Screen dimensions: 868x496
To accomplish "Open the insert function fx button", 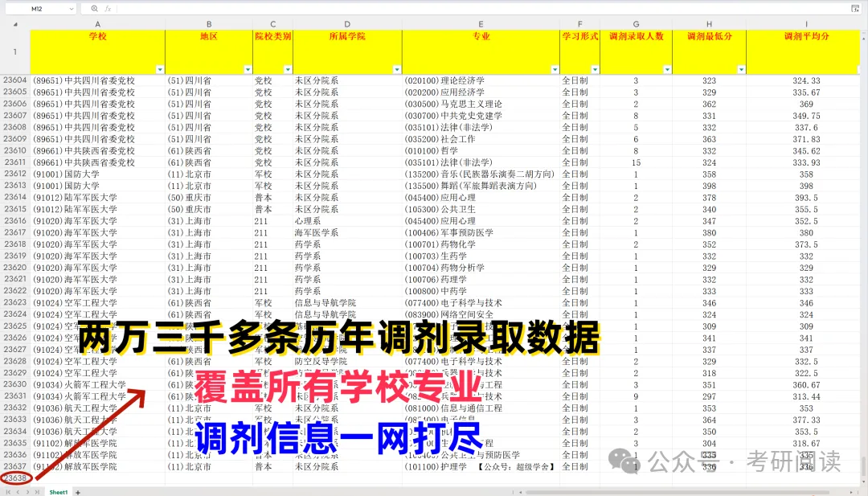I will click(x=108, y=9).
